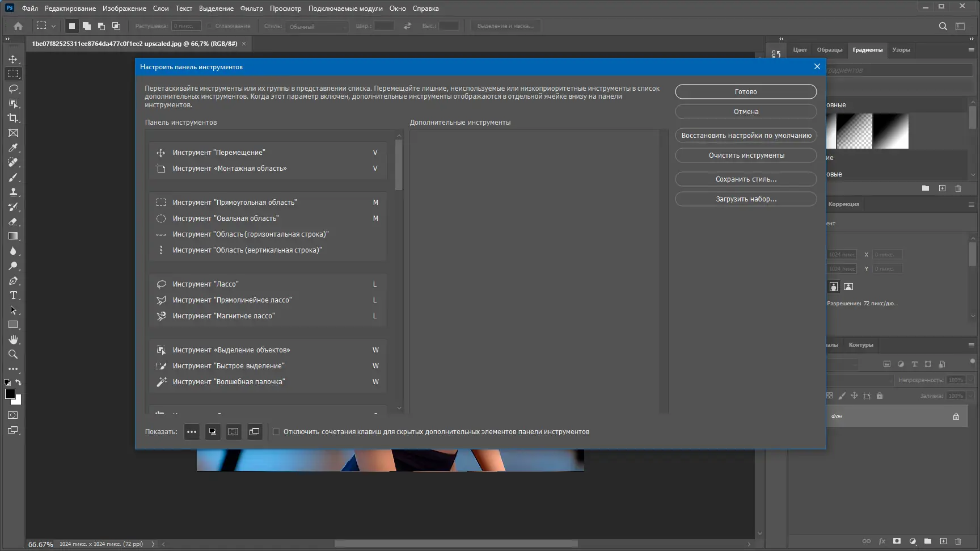This screenshot has height=551, width=980.
Task: Toggle showing screen mode button
Action: (x=255, y=432)
